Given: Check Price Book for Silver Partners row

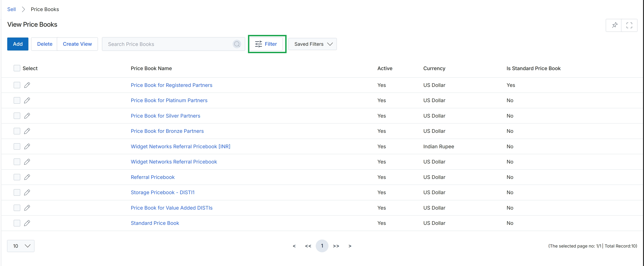Looking at the screenshot, I should [x=17, y=116].
